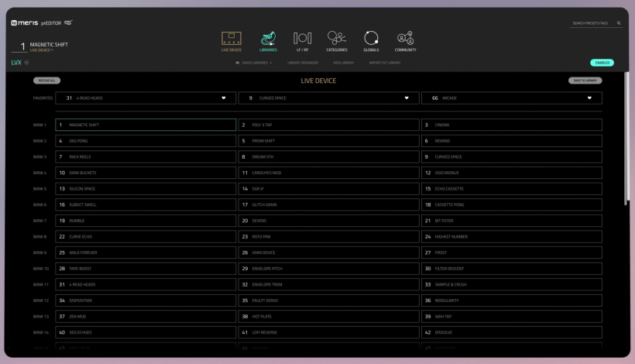
Task: Click the Meris logo
Action: coord(25,23)
